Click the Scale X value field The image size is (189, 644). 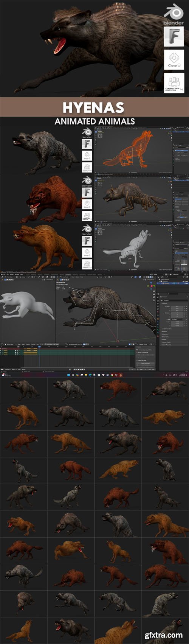pyautogui.click(x=177, y=322)
